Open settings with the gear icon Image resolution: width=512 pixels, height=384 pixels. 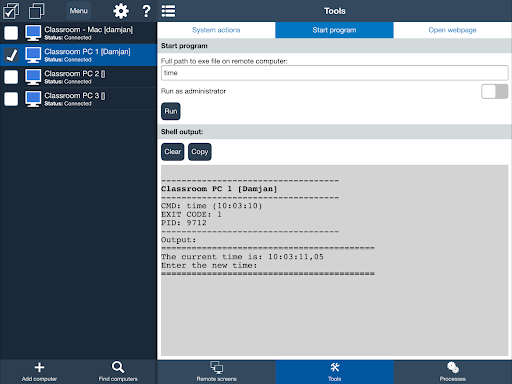[x=121, y=11]
